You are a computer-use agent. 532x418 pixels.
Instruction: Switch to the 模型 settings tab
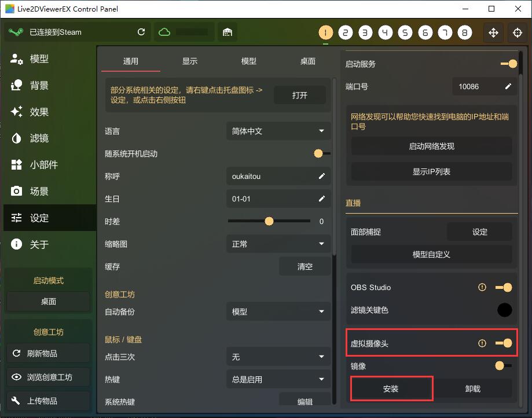click(249, 61)
